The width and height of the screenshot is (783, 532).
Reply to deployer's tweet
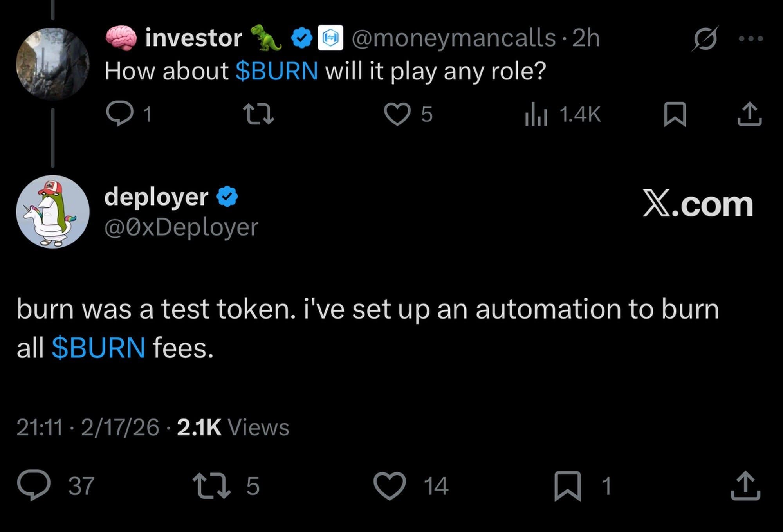tap(34, 485)
